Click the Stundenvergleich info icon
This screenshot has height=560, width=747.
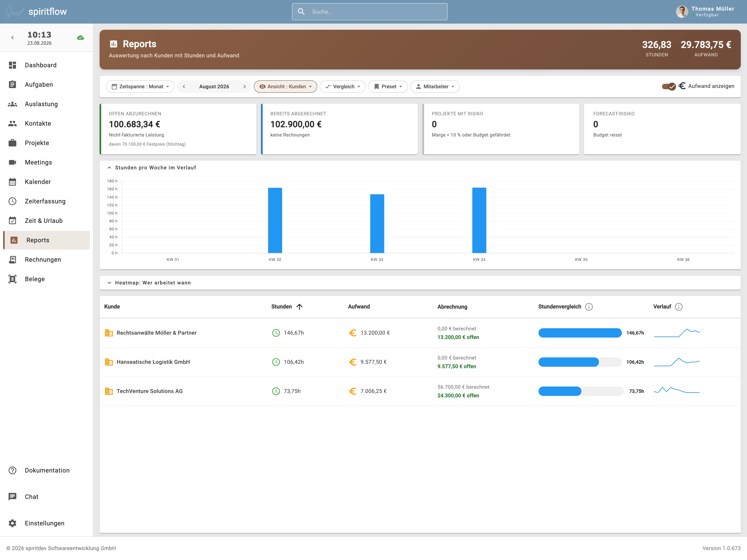(589, 307)
